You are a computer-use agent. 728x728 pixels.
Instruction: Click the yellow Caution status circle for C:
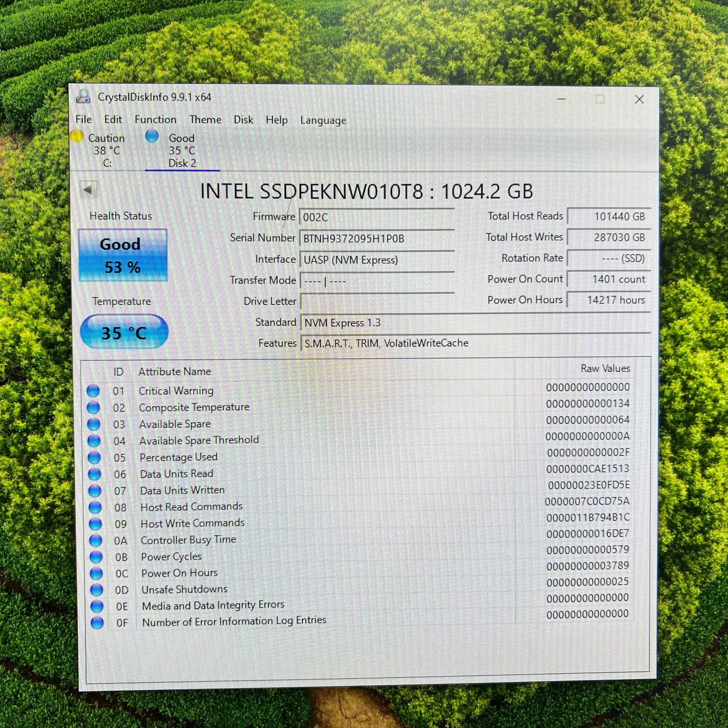point(77,136)
